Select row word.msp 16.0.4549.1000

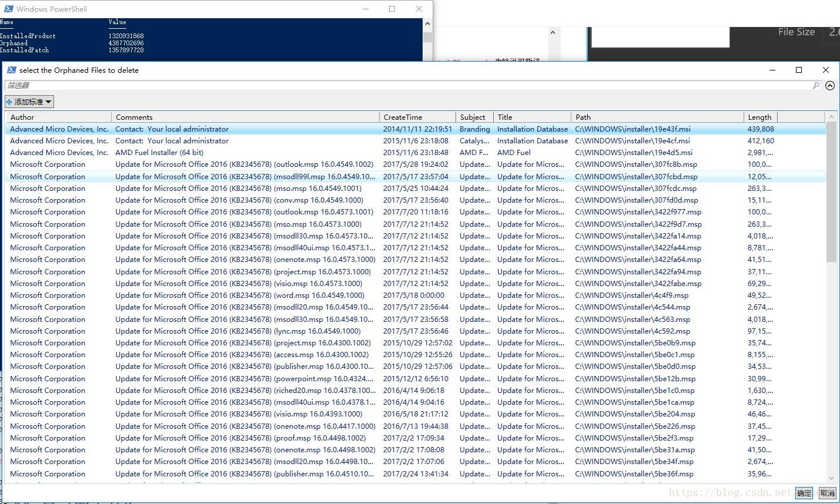[415, 295]
